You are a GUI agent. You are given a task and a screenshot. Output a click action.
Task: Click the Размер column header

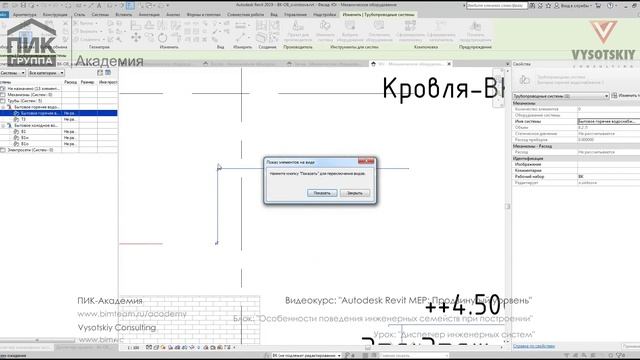87,82
